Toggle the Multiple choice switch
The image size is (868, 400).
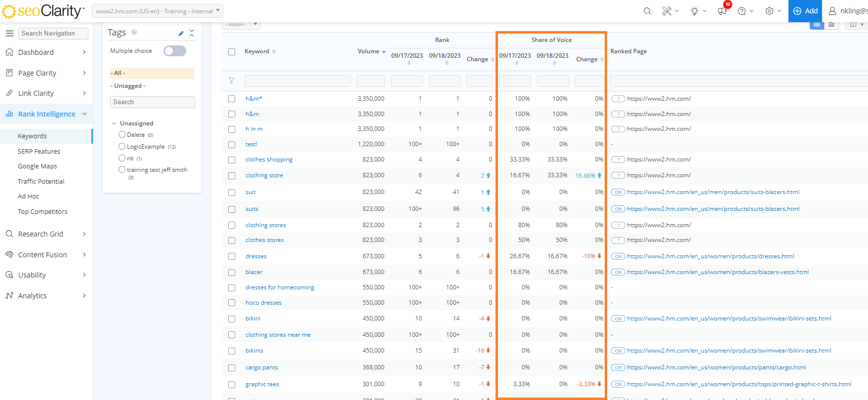(175, 51)
